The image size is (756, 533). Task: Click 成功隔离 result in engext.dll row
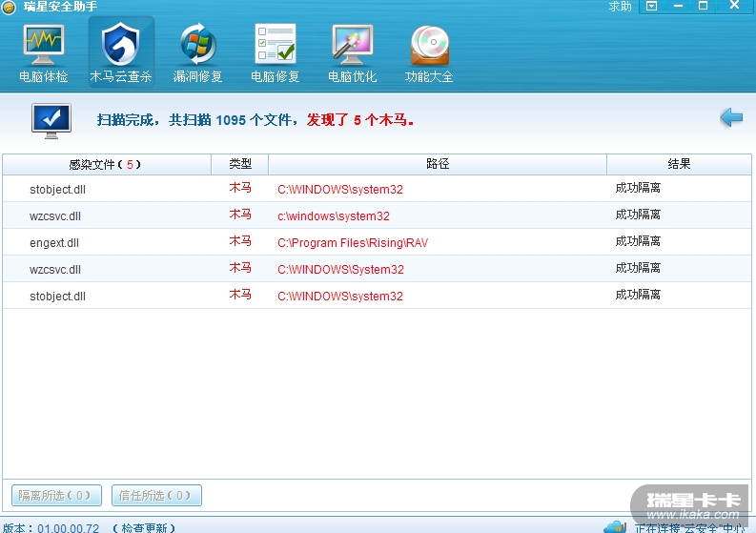pos(638,241)
